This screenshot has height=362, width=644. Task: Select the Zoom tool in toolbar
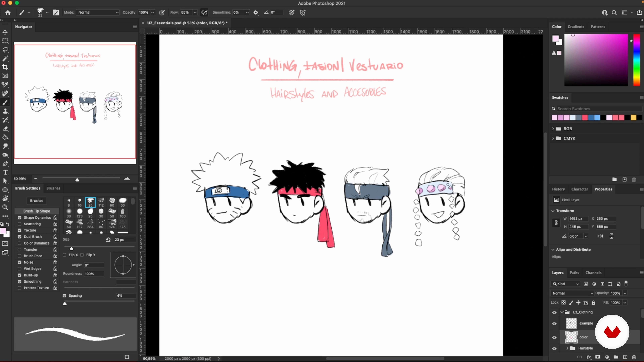coord(5,207)
